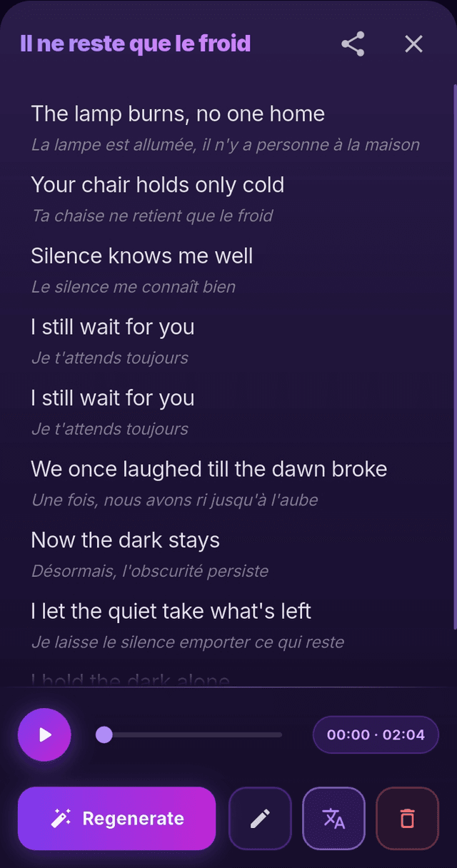Screen dimensions: 457x868
Task: Toggle the translation display
Action: pos(333,818)
